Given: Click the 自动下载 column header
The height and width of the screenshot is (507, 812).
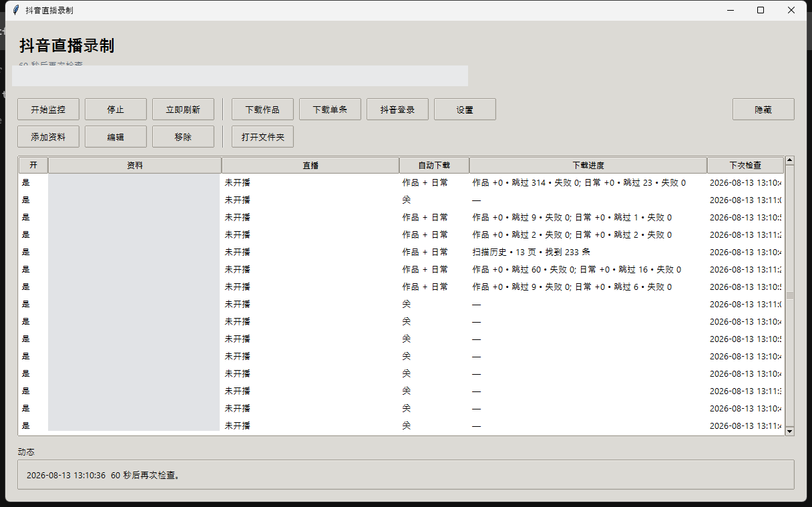Looking at the screenshot, I should click(434, 165).
